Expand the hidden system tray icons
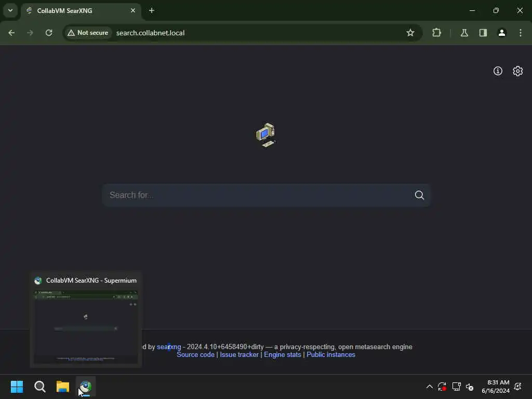 tap(430, 387)
